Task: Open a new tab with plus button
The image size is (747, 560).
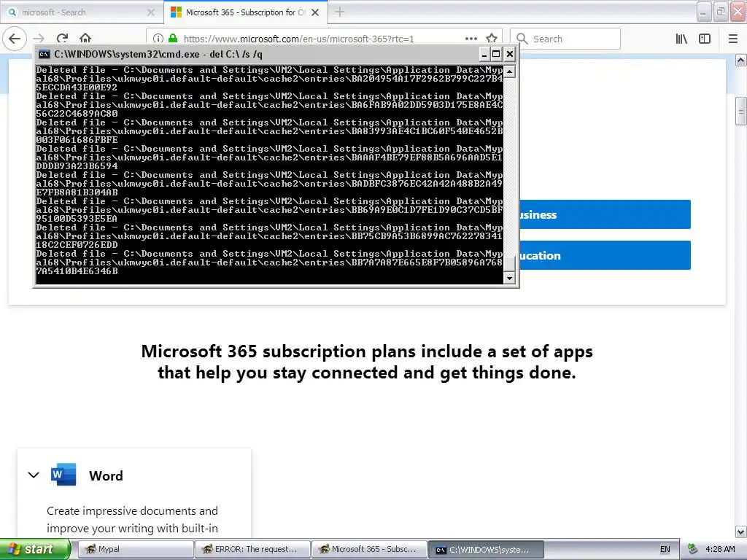Action: [x=340, y=12]
